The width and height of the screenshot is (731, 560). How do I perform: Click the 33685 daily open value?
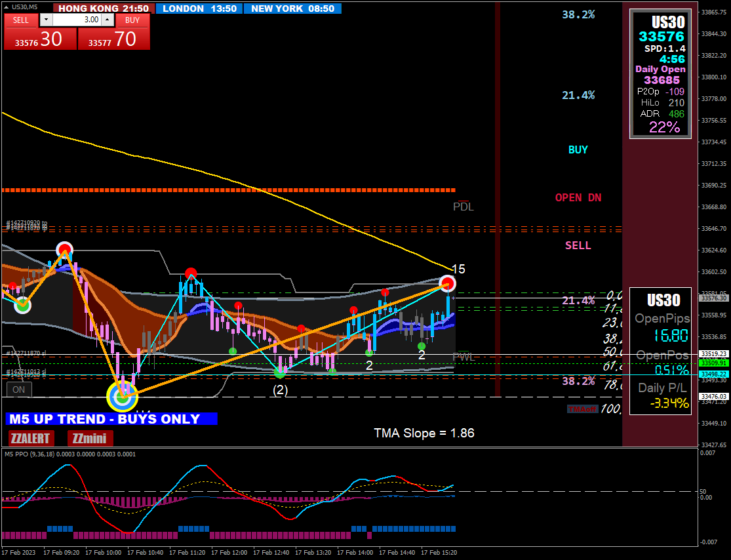click(662, 80)
